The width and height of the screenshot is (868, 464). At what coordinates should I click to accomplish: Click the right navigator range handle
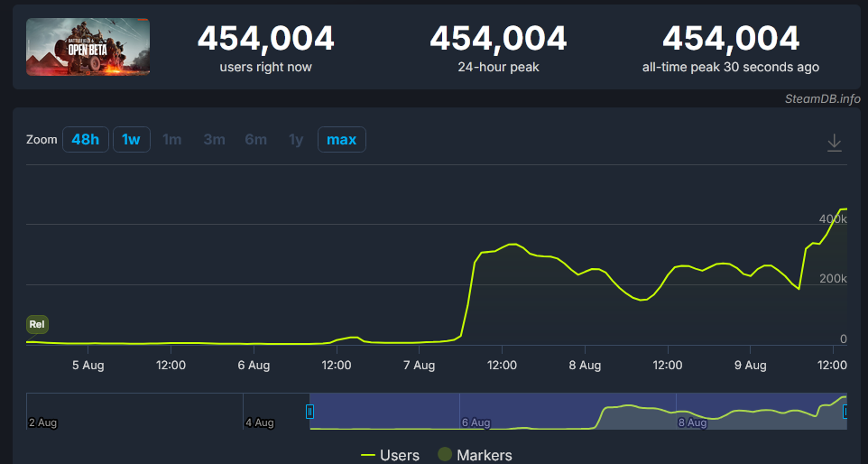click(x=845, y=412)
